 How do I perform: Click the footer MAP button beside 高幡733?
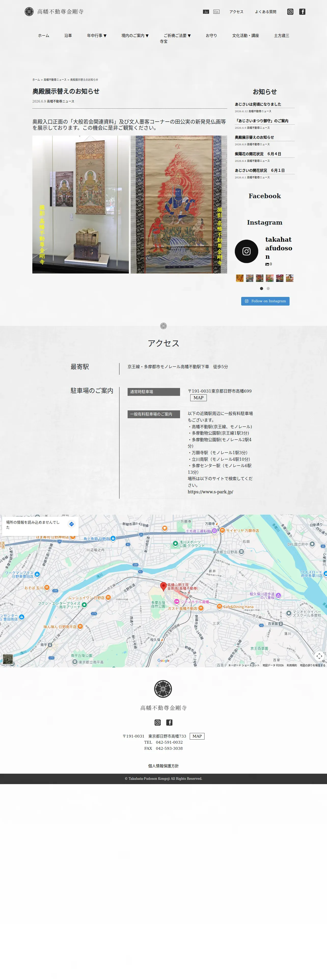(x=197, y=736)
